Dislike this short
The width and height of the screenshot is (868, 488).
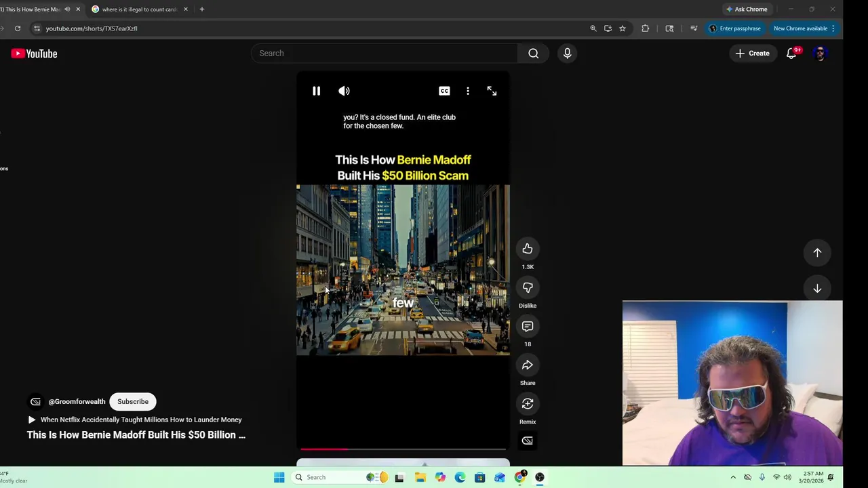[528, 287]
